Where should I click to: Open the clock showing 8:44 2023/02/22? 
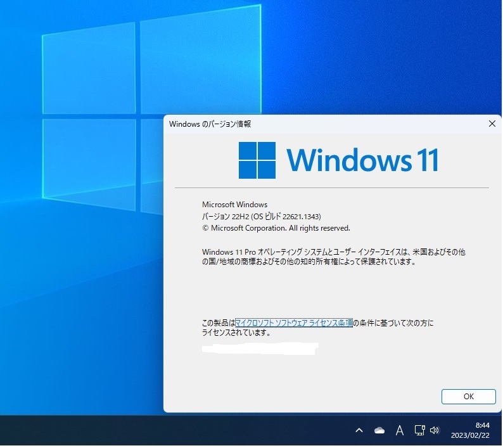[470, 430]
